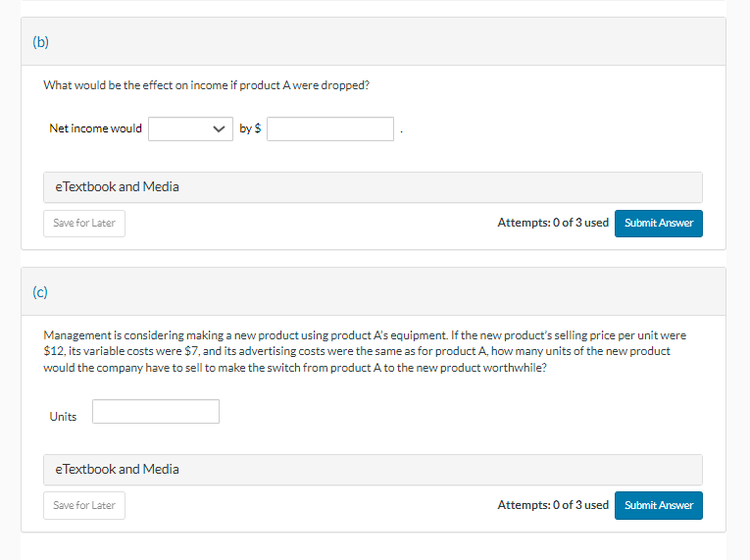
Task: Click the "(c)" section label
Action: click(x=40, y=292)
